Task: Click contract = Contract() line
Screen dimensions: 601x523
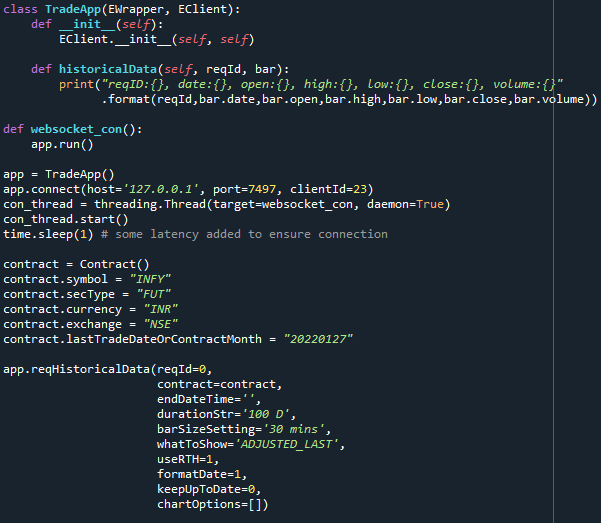Action: coord(76,265)
